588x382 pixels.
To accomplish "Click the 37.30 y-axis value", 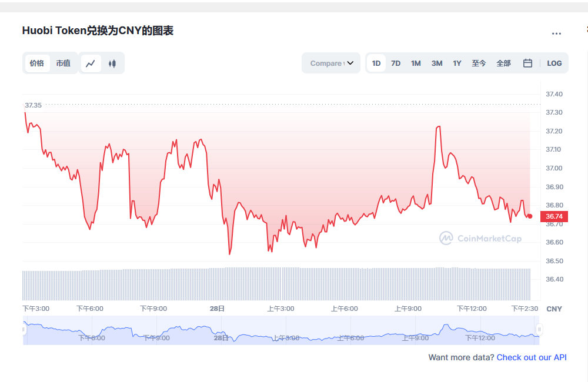I will pyautogui.click(x=554, y=112).
